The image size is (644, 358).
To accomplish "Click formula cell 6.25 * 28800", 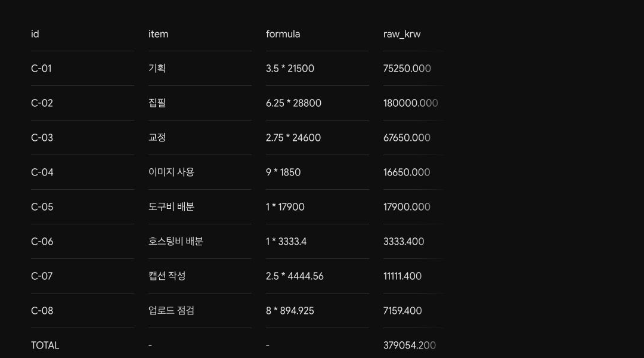I will pos(293,103).
